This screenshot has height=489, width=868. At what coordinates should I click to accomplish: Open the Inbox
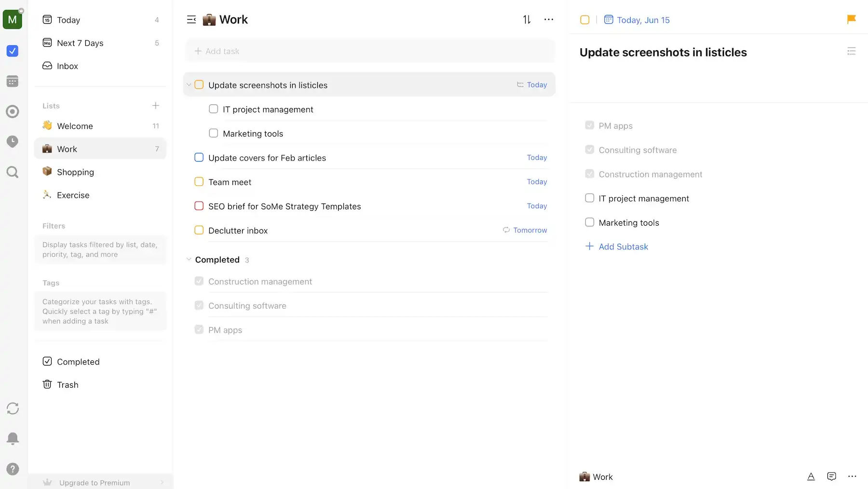(100, 66)
